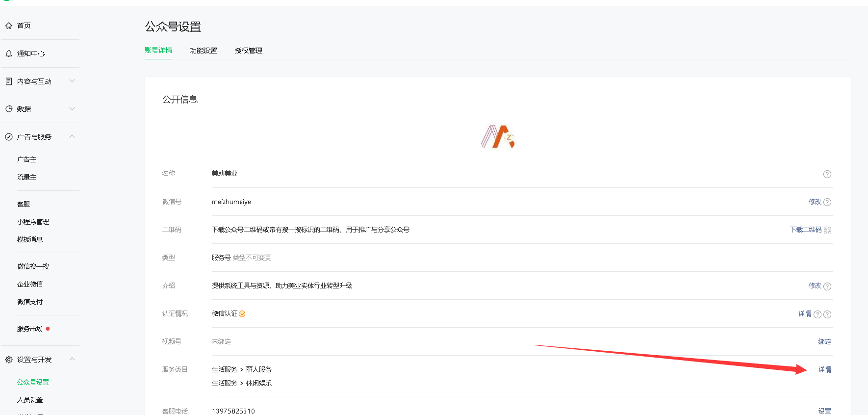The width and height of the screenshot is (868, 415).
Task: Click the 提供系统工具与资源 introduction text
Action: point(282,285)
